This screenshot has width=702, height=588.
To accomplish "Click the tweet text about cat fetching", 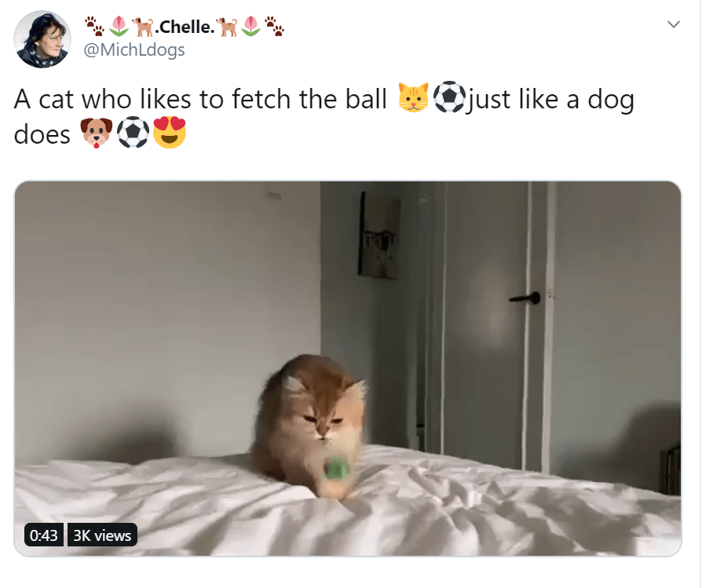I will click(324, 116).
